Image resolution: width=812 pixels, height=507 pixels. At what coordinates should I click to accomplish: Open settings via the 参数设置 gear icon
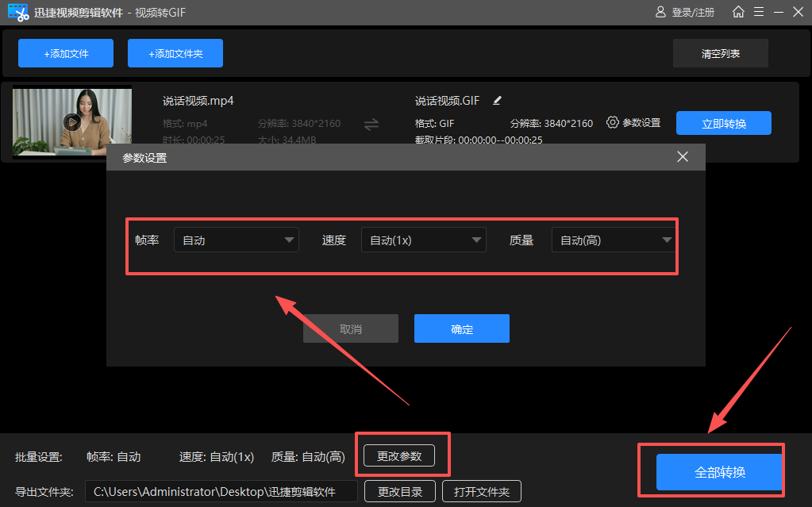coord(611,122)
